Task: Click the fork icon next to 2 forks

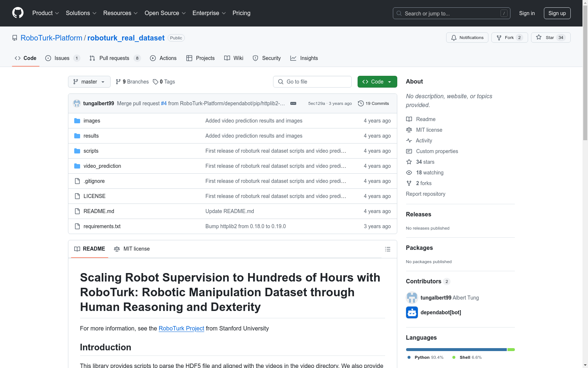Action: pyautogui.click(x=409, y=183)
